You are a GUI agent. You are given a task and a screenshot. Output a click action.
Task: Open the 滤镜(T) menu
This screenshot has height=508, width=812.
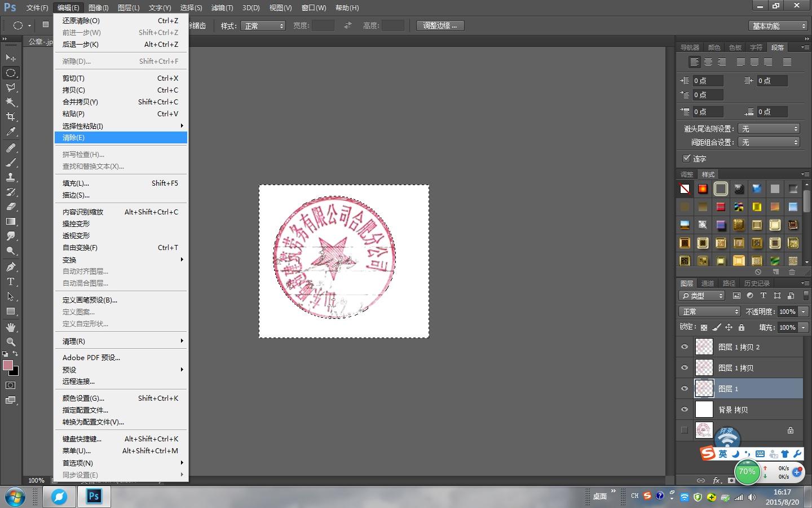click(222, 8)
